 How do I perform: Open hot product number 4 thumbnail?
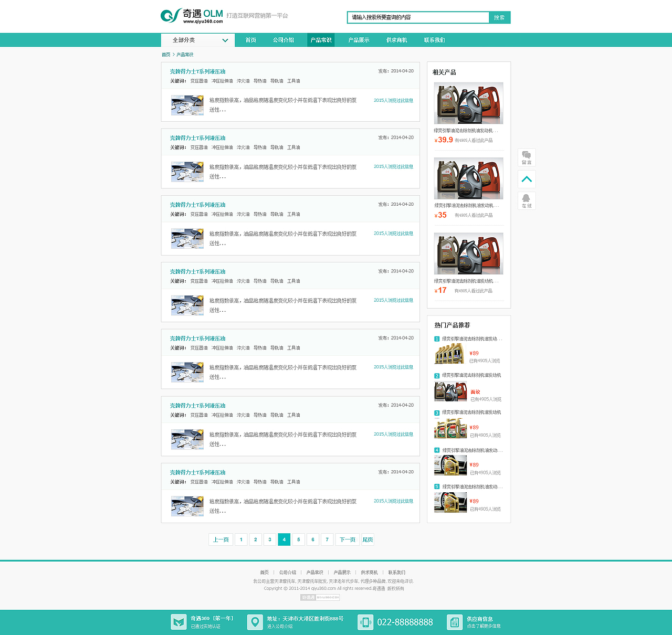450,465
